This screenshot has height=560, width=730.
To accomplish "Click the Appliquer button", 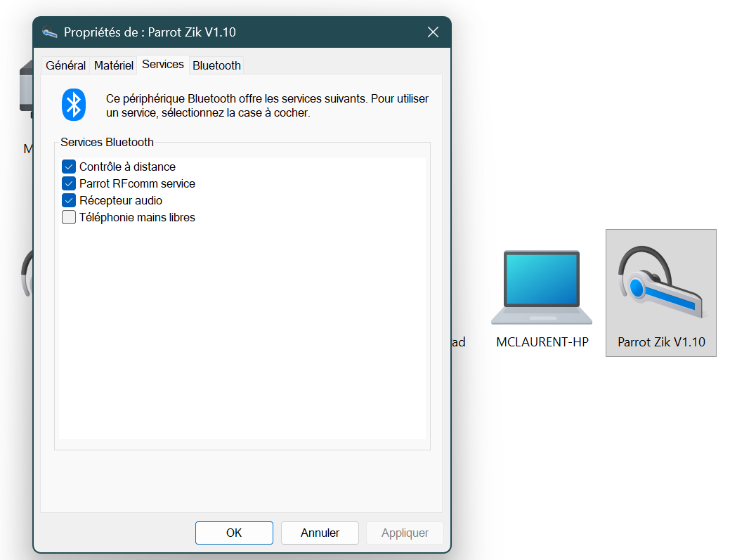I will pyautogui.click(x=405, y=533).
